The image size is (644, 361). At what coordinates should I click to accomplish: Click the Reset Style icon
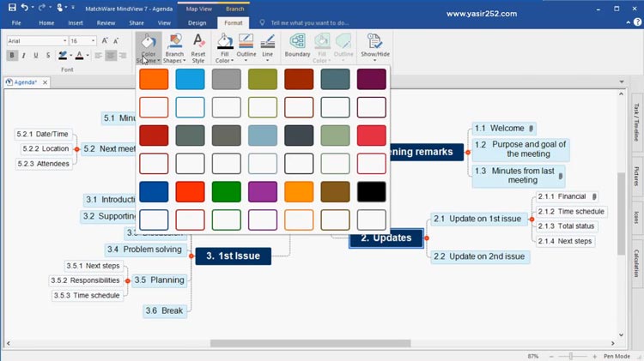coord(198,48)
